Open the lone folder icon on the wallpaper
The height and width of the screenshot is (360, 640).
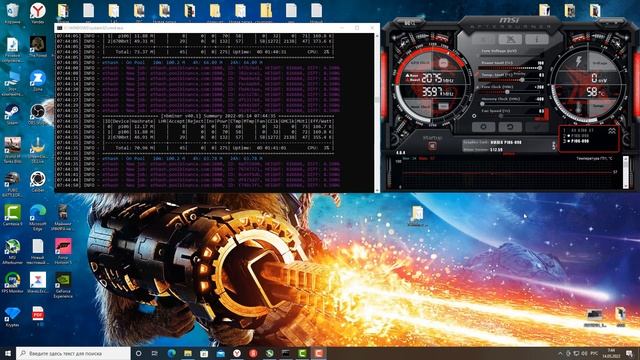click(417, 216)
